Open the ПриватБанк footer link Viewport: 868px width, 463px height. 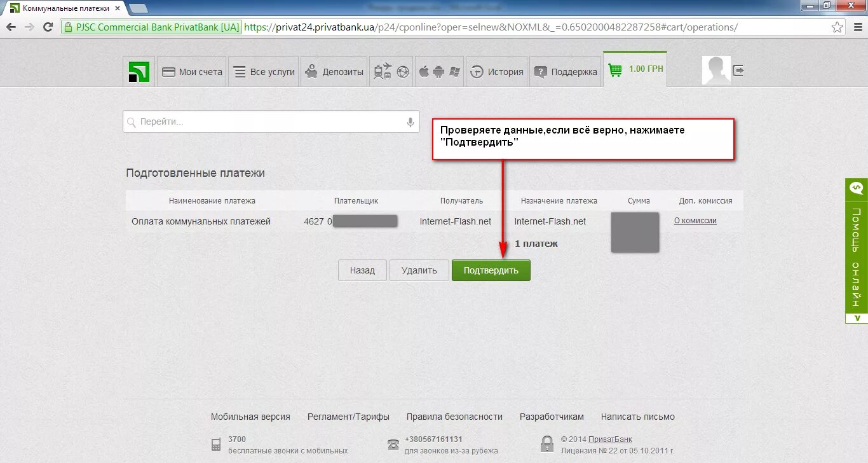click(x=610, y=439)
